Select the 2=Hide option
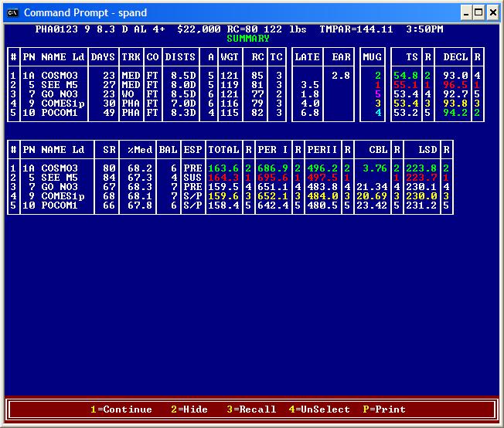 point(189,409)
